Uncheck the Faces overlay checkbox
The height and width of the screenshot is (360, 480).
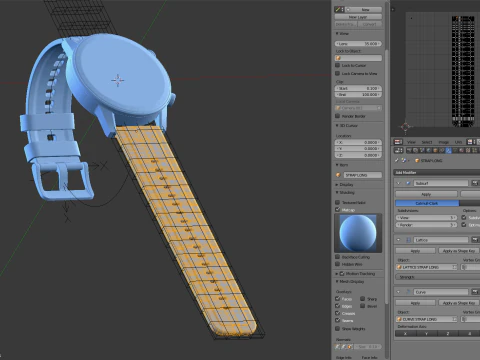(337, 299)
